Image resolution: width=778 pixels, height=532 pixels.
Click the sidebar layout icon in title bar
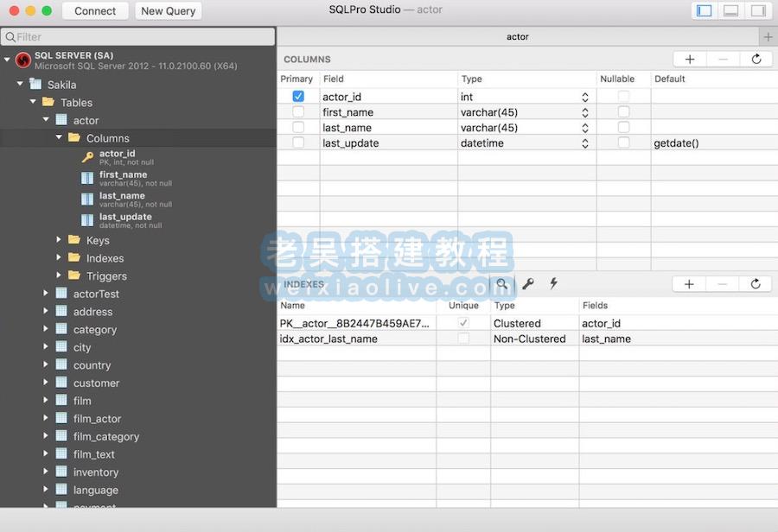click(704, 9)
